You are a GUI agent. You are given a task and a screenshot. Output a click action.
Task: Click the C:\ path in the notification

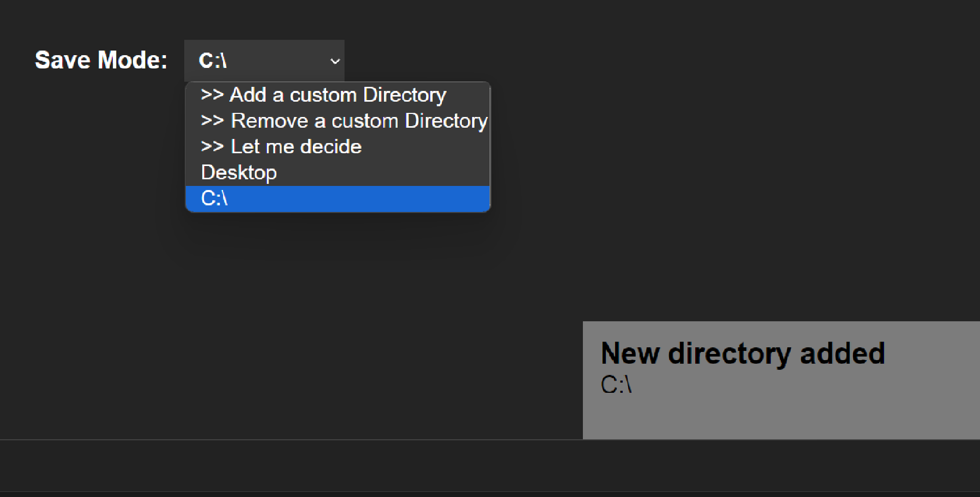616,385
